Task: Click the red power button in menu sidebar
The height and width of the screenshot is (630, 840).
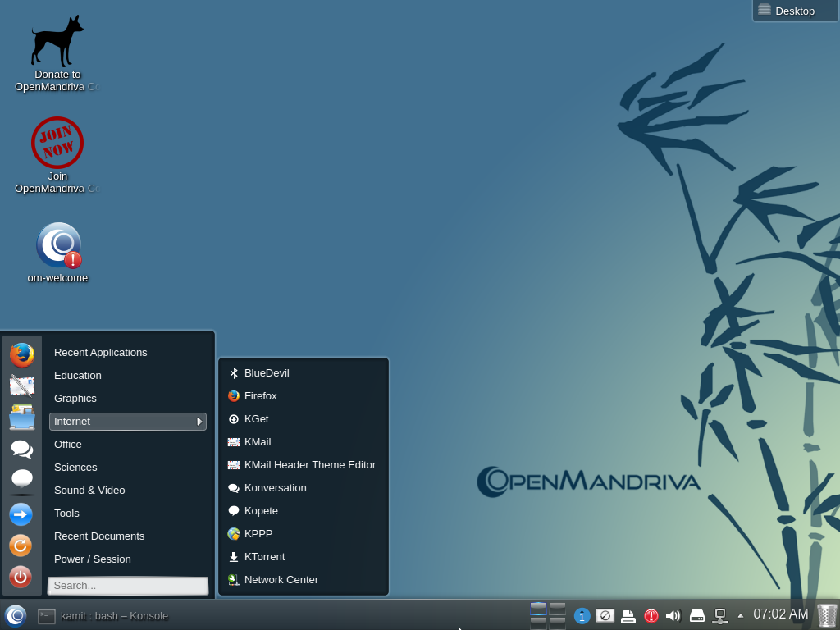Action: [21, 577]
